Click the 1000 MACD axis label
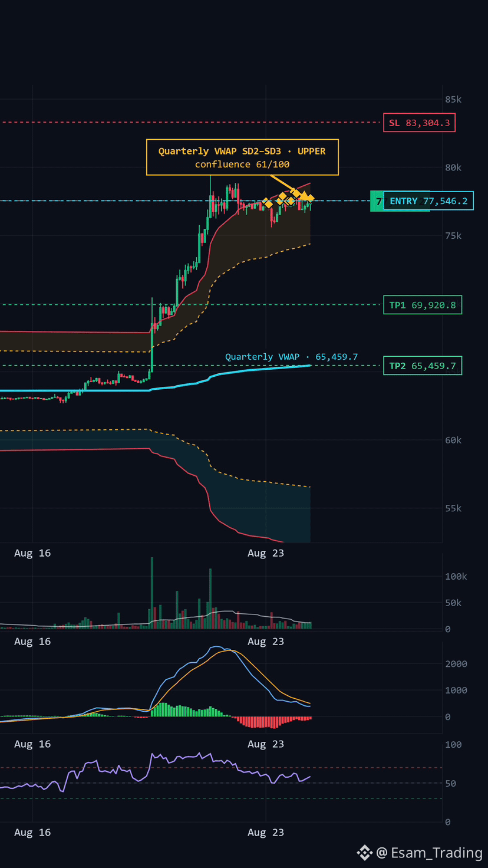The image size is (488, 868). point(456,691)
